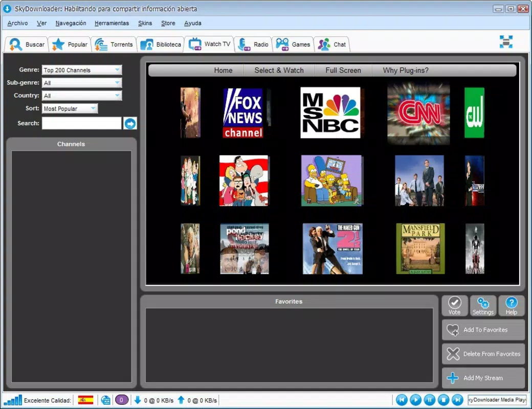The height and width of the screenshot is (409, 532).
Task: Open the Navegación menu
Action: pyautogui.click(x=71, y=23)
